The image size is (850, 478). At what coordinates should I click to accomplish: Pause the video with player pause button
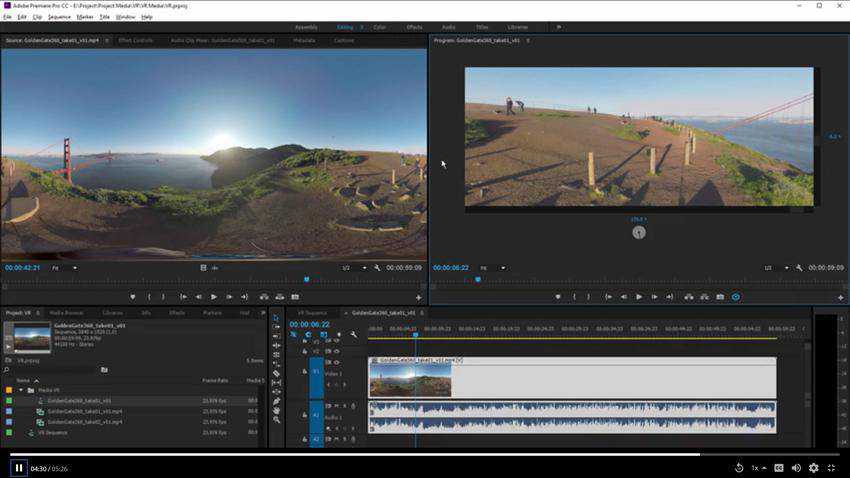point(18,467)
